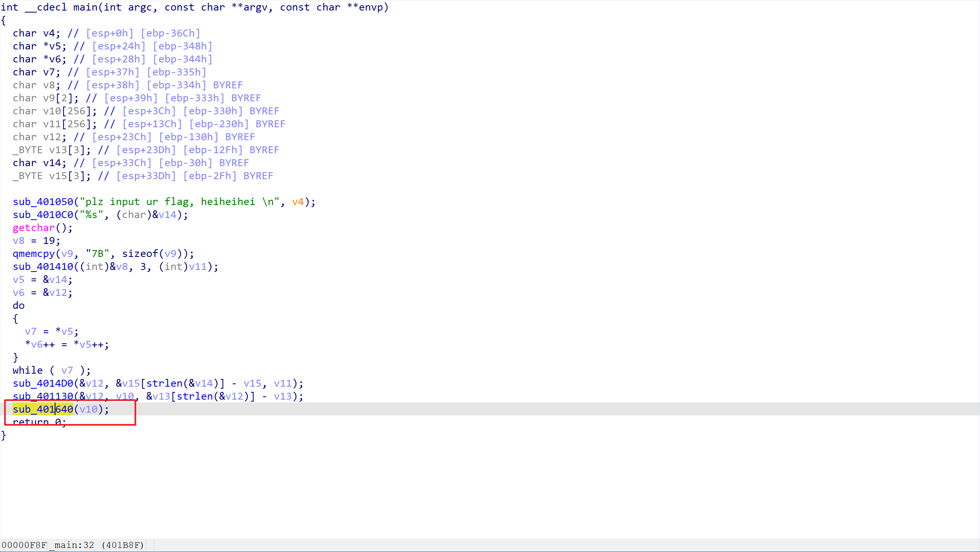Click strlen(&v12) in the sub_401130 line
Image resolution: width=980 pixels, height=552 pixels.
coord(213,396)
